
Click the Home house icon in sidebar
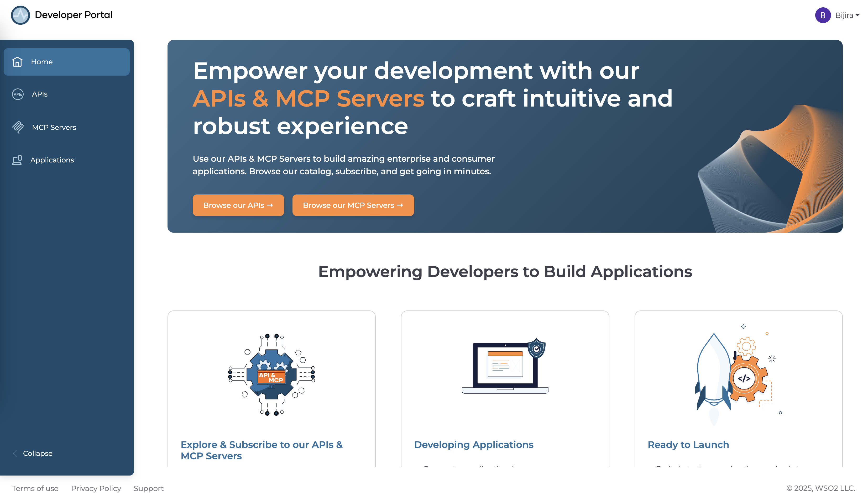coord(17,62)
